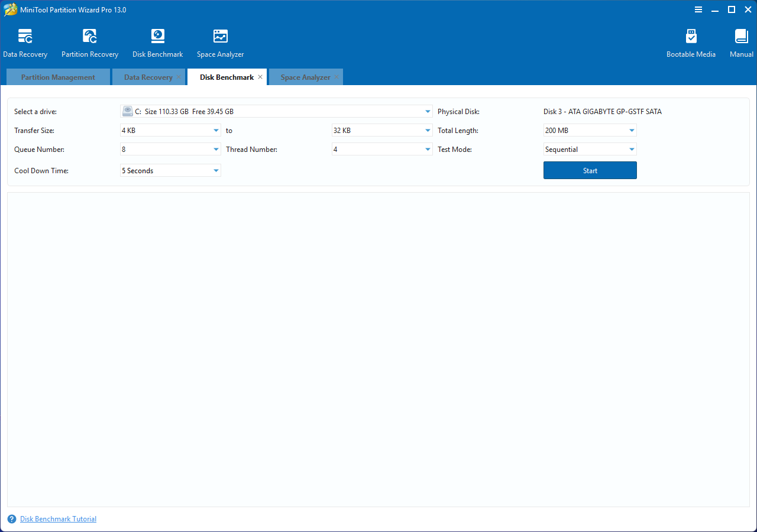Open the Total Length 200 MB dropdown
This screenshot has width=757, height=532.
pos(590,130)
